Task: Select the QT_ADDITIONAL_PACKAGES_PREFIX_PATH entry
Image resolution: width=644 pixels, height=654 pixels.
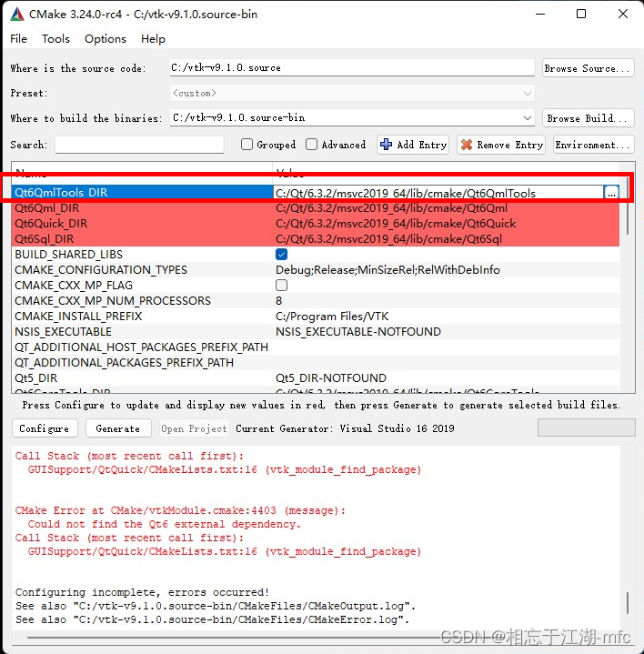Action: (x=124, y=362)
